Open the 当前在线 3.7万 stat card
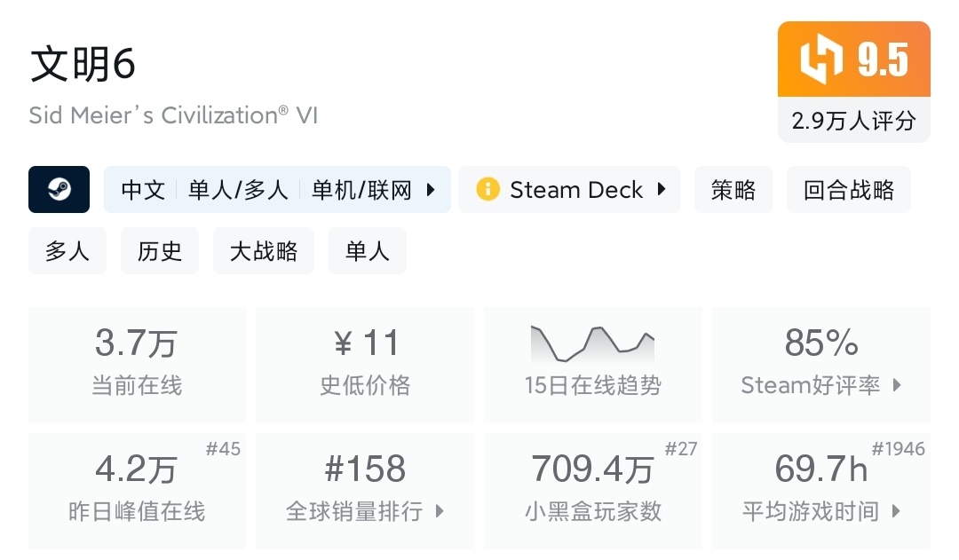 137,364
